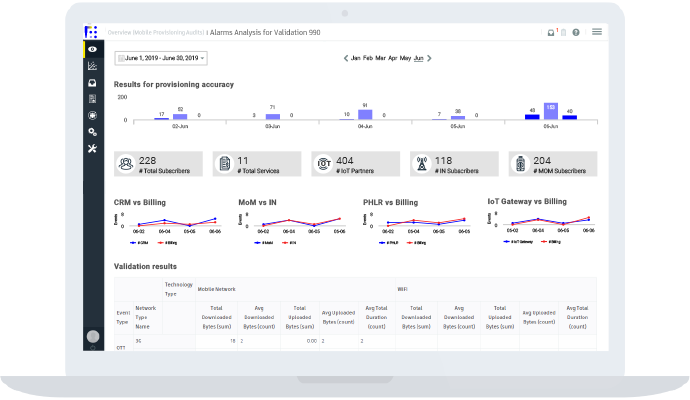
Task: Click the Total Services document icon
Action: (x=225, y=164)
